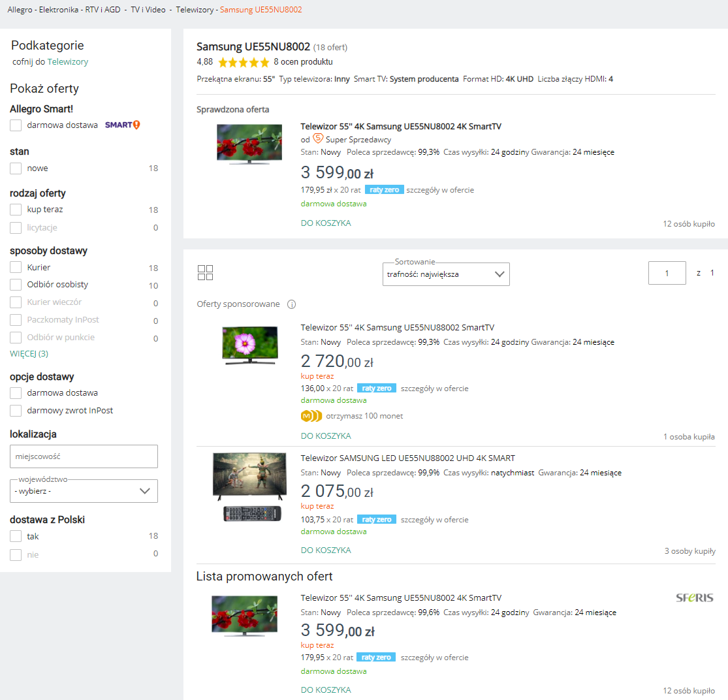The width and height of the screenshot is (728, 700).
Task: Click raty zero badge on 2 720 zł offer
Action: [377, 389]
